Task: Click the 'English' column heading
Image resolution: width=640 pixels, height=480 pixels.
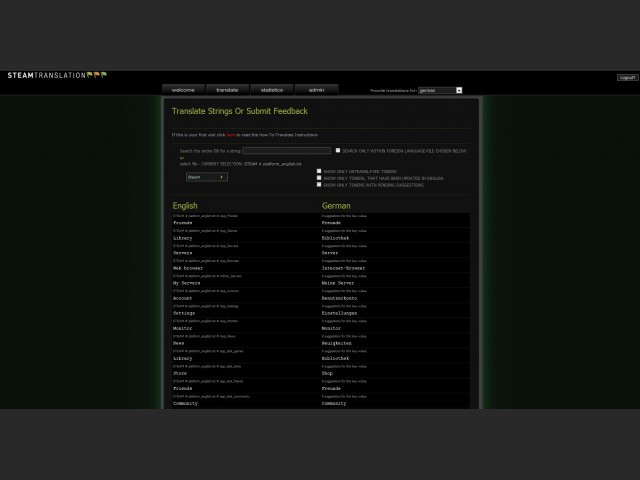Action: pyautogui.click(x=185, y=206)
